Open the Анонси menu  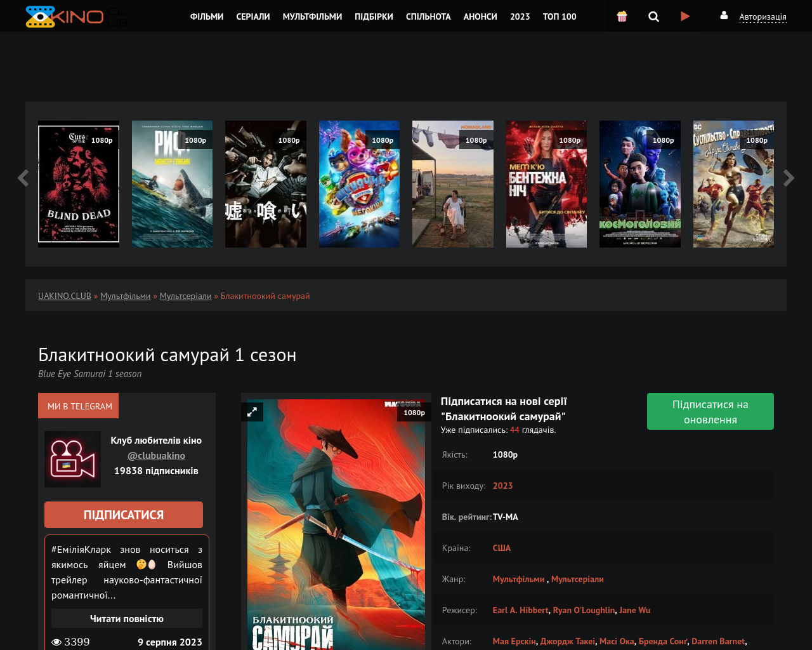(480, 17)
